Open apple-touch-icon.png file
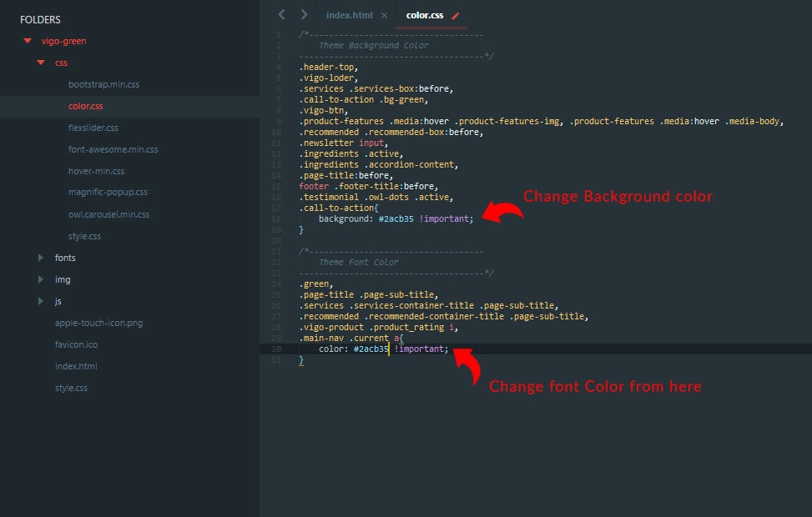The height and width of the screenshot is (517, 812). pos(99,323)
